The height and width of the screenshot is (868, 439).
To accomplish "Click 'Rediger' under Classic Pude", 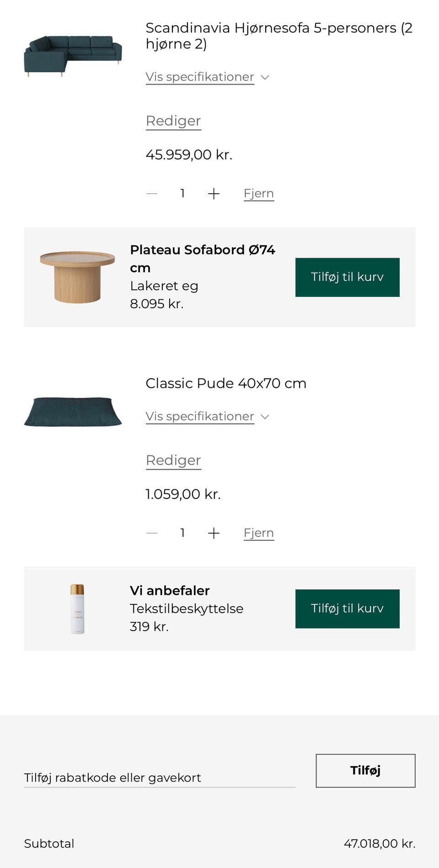I will tap(173, 460).
